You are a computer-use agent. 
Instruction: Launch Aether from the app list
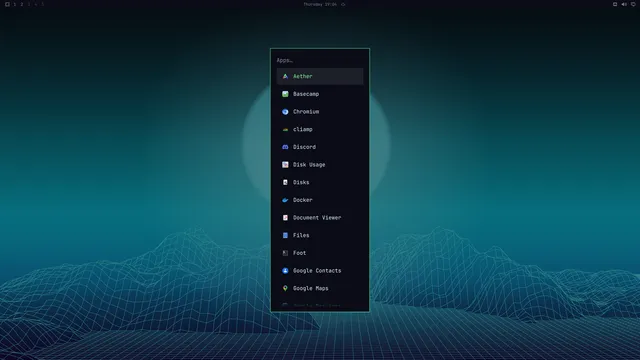click(x=320, y=76)
